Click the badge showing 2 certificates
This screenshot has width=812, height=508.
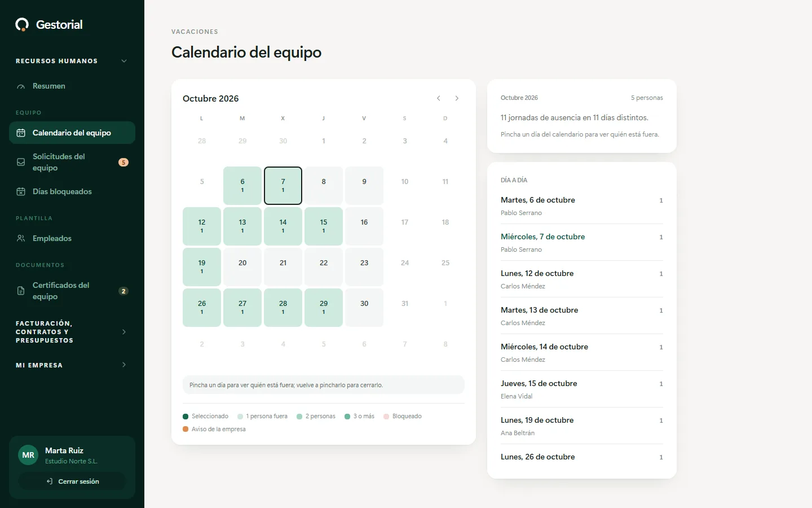123,291
